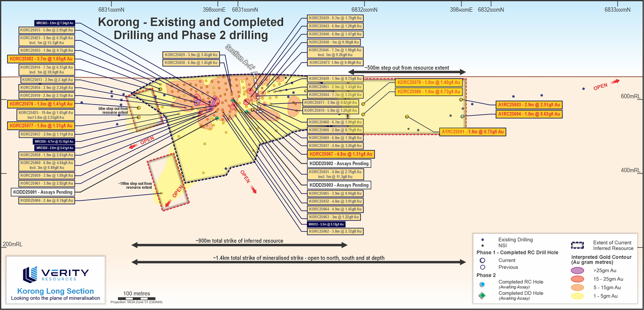This screenshot has width=644, height=310.
Task: Click the blue Completed RC Hole legend circle
Action: click(482, 284)
